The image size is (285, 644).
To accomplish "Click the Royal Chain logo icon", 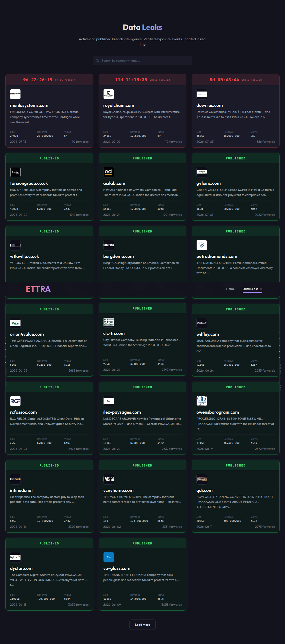I will [108, 94].
